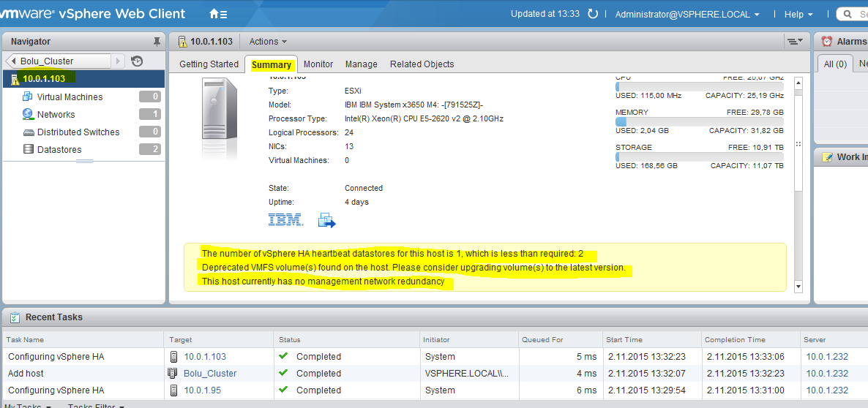Sort Recent Tasks by the Task Name column
The image size is (868, 408).
[83, 339]
